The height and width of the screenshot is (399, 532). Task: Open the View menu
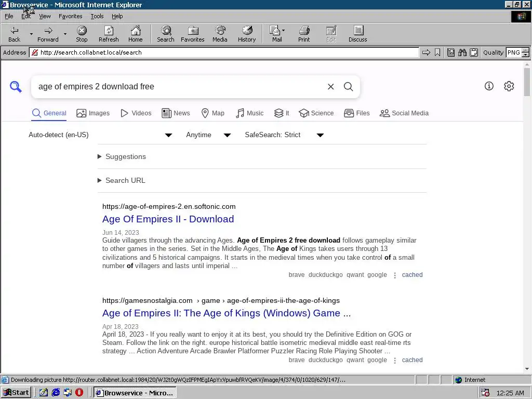coord(45,16)
